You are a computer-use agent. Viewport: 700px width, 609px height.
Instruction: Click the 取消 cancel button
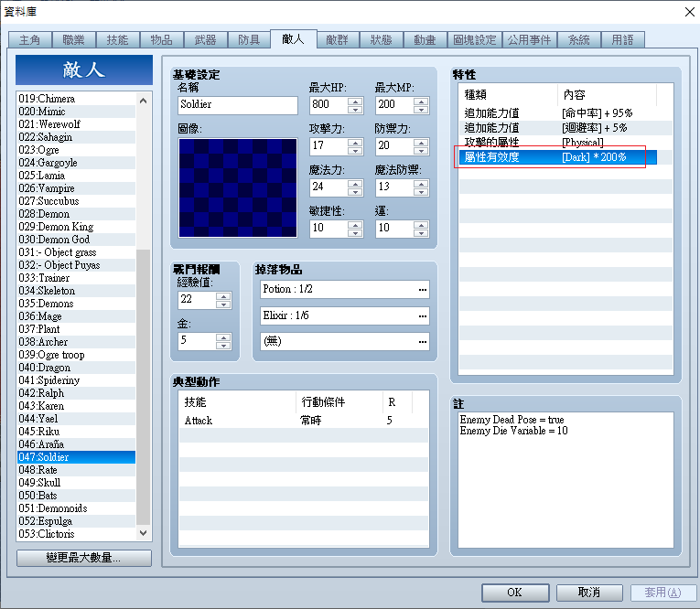(x=589, y=593)
